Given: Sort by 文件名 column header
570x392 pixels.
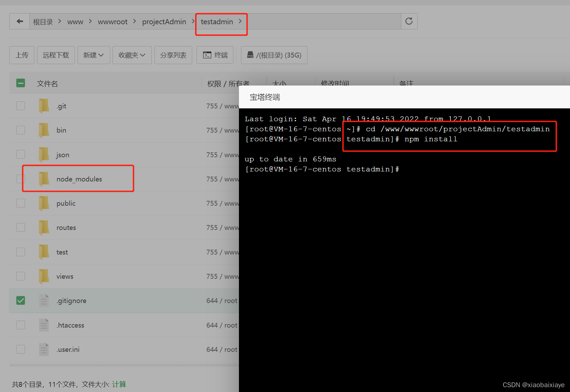Looking at the screenshot, I should click(x=47, y=83).
